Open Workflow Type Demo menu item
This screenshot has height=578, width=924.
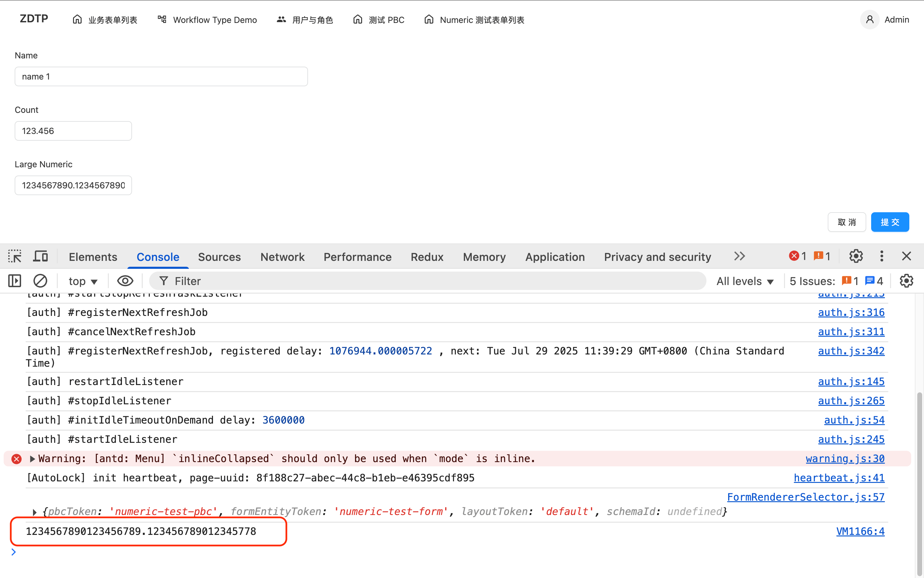click(207, 20)
